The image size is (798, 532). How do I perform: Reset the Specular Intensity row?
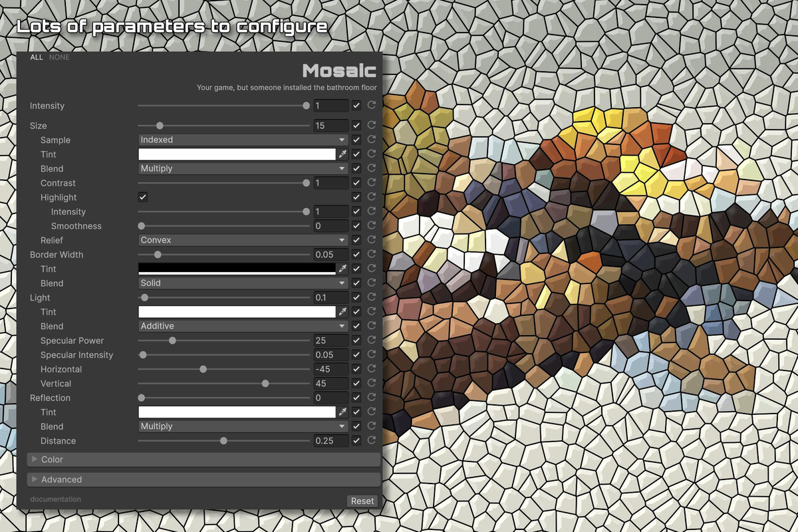tap(372, 354)
